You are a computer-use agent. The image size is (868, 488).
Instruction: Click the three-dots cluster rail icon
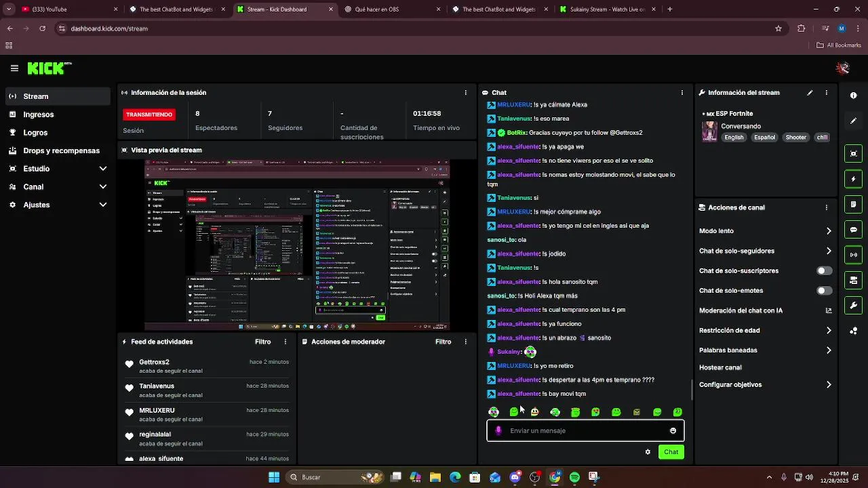click(854, 331)
